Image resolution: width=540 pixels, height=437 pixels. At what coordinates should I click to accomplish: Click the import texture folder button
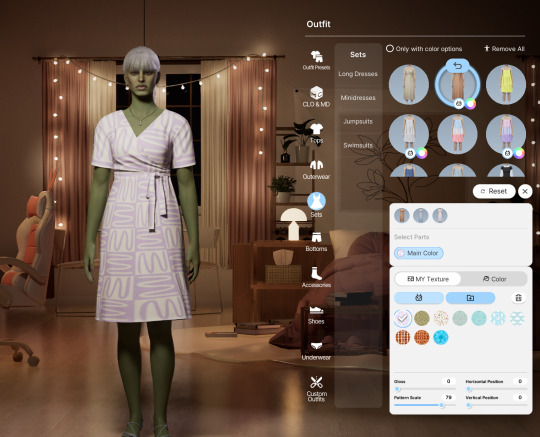470,298
